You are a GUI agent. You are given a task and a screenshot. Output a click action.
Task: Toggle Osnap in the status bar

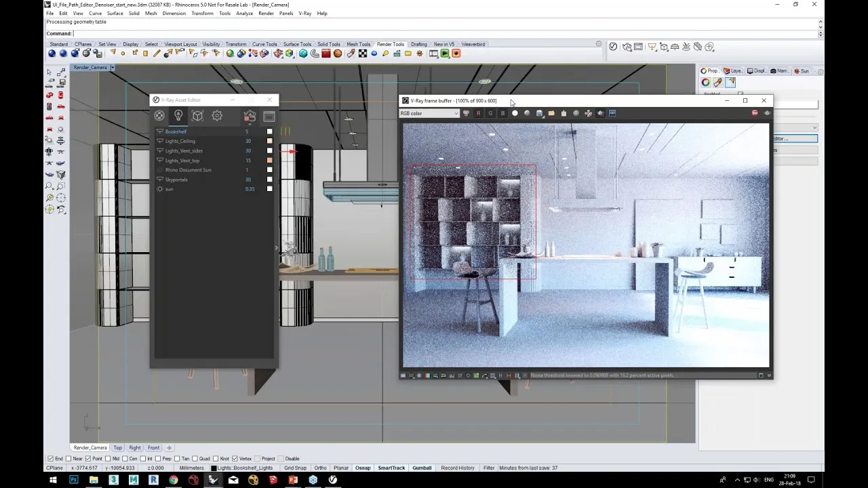click(363, 468)
